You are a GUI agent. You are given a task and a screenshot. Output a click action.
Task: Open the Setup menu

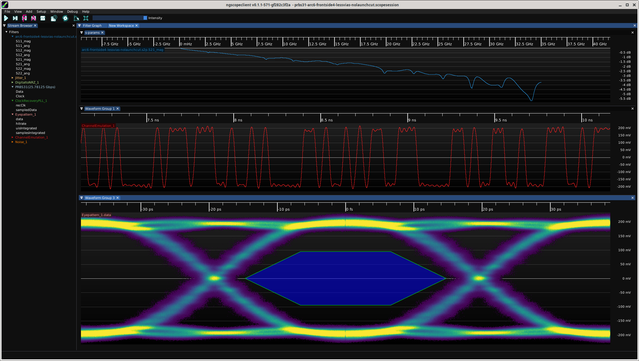click(x=41, y=11)
